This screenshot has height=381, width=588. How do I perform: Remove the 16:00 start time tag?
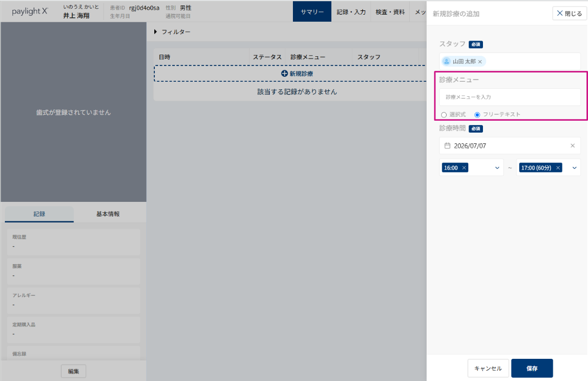(464, 168)
